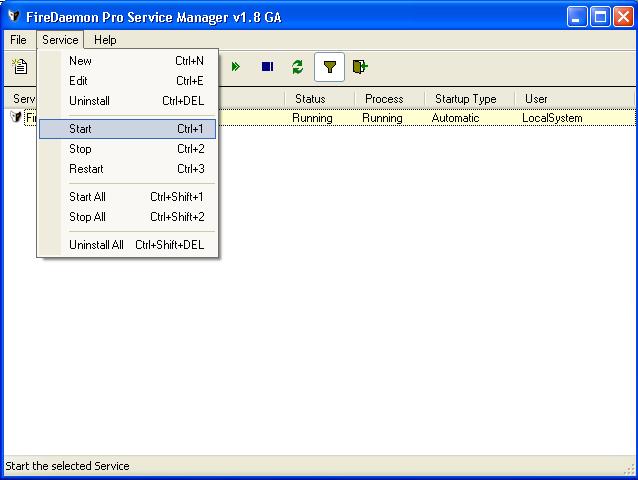The image size is (638, 480).
Task: Click the Running value under Process
Action: click(382, 118)
